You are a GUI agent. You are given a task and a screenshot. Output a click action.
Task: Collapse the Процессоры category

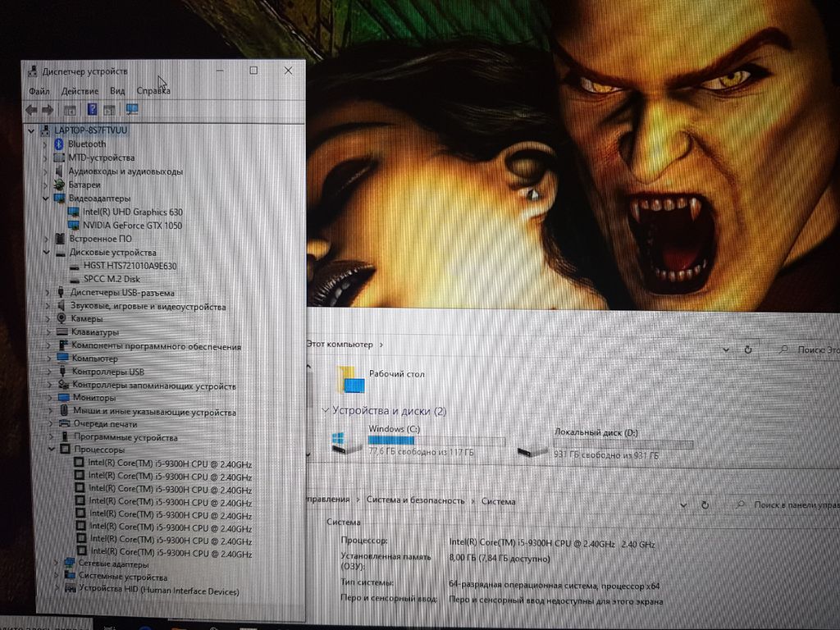[x=52, y=450]
